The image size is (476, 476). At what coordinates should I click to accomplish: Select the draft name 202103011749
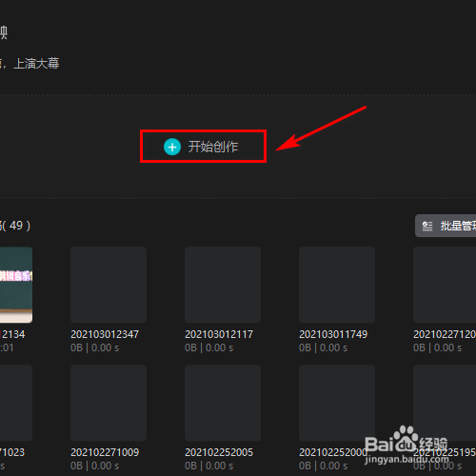point(333,334)
